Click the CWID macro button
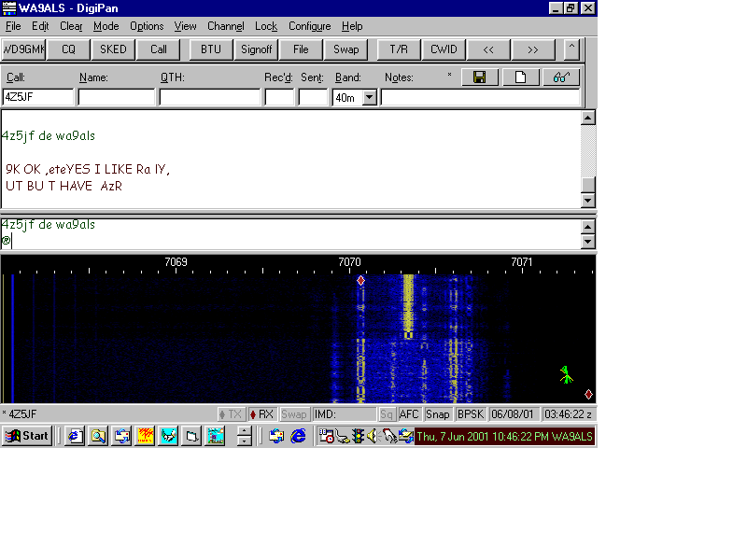747x560 pixels. coord(444,49)
